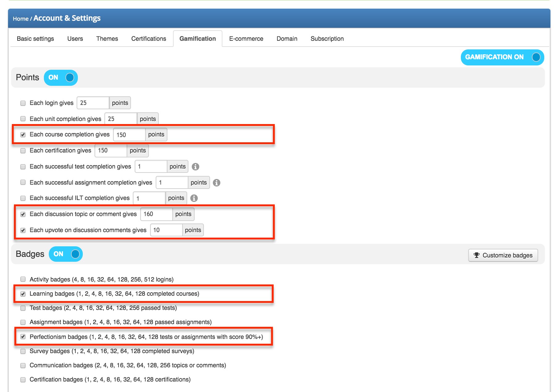
Task: Click the Account & Settings heading
Action: point(67,18)
